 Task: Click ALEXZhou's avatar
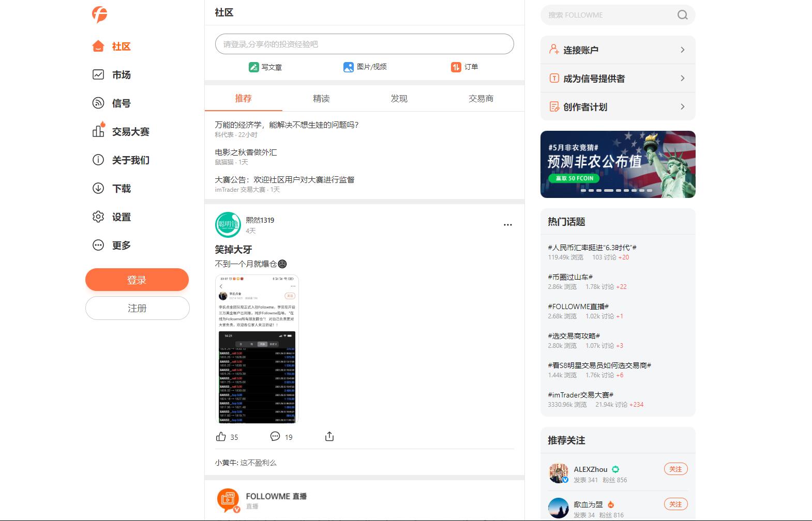tap(559, 473)
